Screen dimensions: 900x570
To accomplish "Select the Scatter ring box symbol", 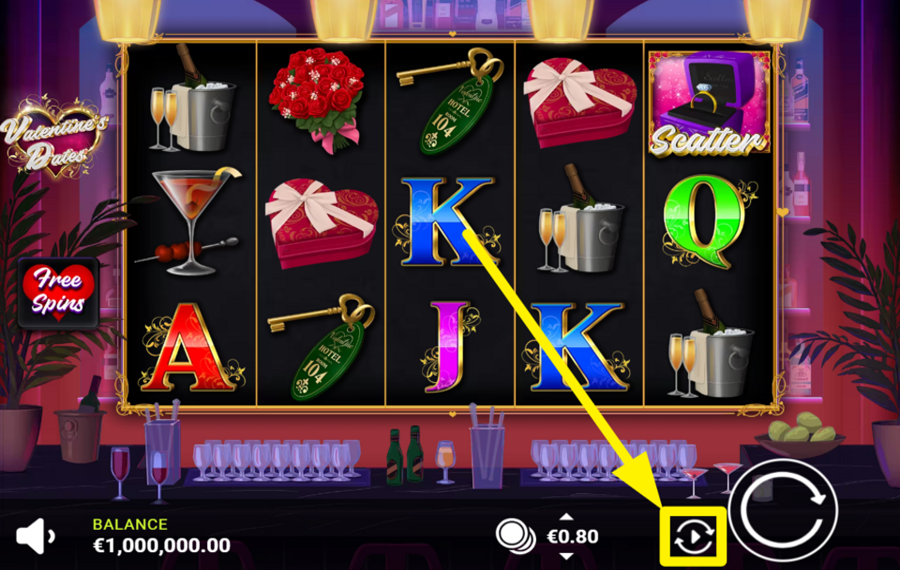I will point(709,103).
